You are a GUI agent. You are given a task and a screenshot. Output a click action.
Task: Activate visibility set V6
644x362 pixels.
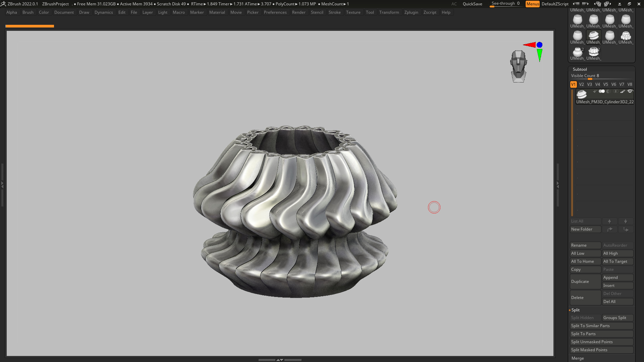click(613, 84)
